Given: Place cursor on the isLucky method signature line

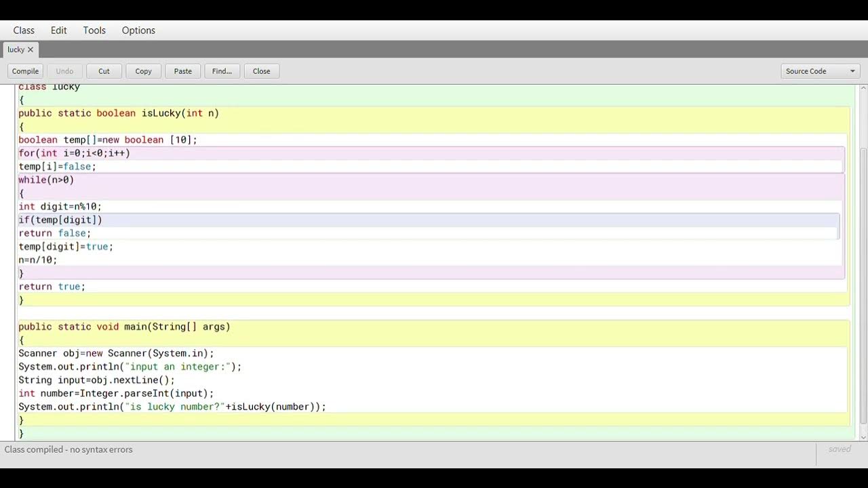Looking at the screenshot, I should (119, 114).
